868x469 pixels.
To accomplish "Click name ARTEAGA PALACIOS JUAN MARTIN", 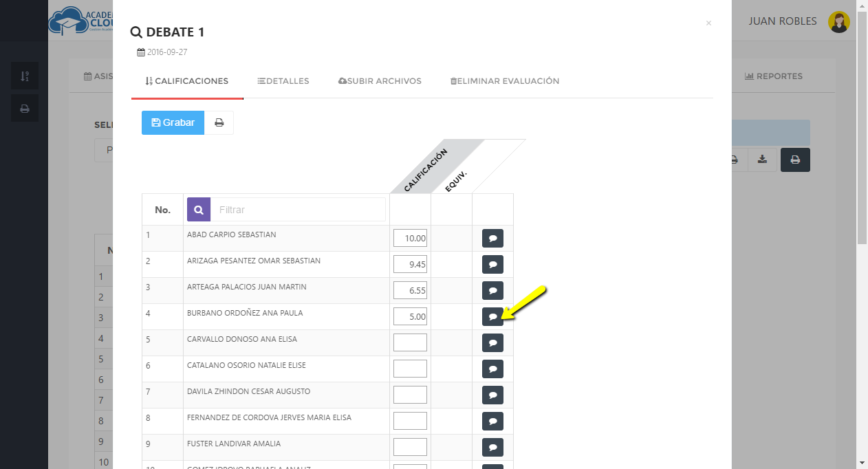I will tap(247, 287).
